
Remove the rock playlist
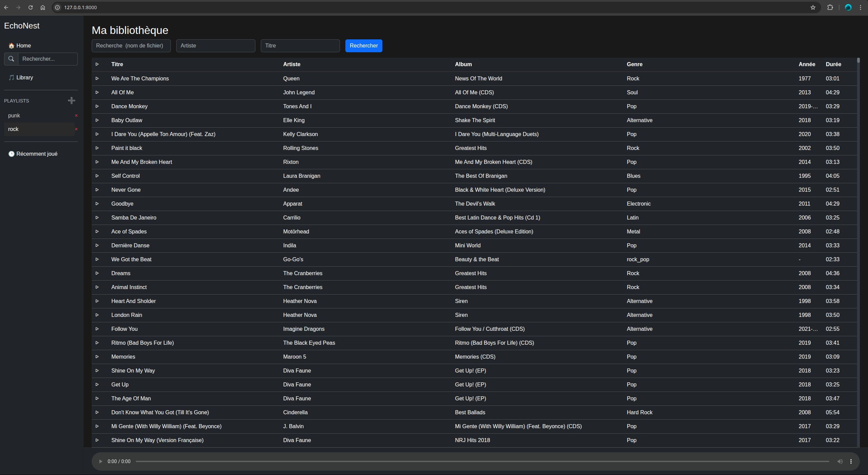[x=76, y=129]
